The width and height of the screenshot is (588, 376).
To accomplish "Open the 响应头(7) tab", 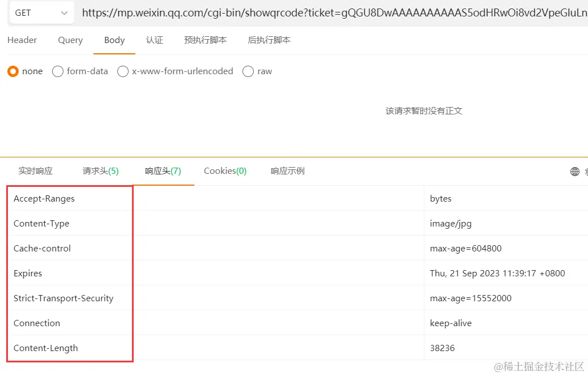I will [x=163, y=171].
